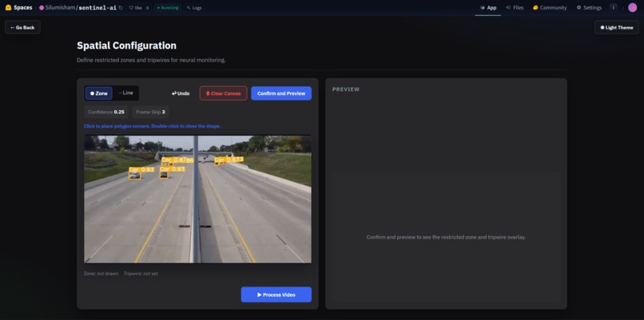Open the three-dot more options menu

tap(613, 8)
